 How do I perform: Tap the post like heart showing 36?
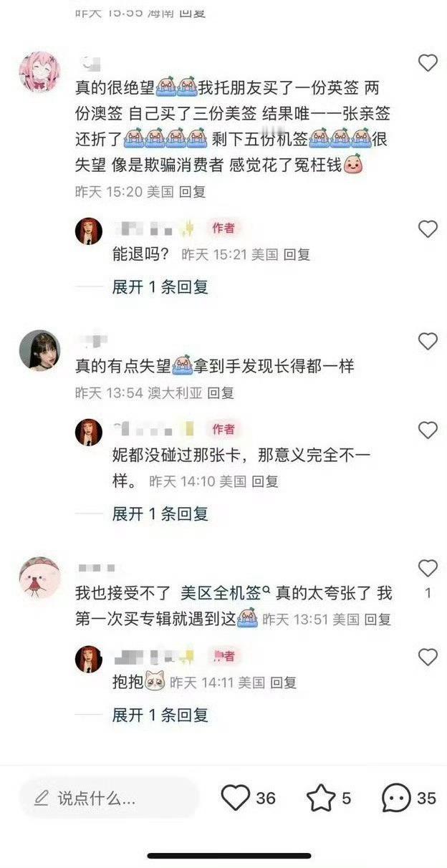[236, 798]
